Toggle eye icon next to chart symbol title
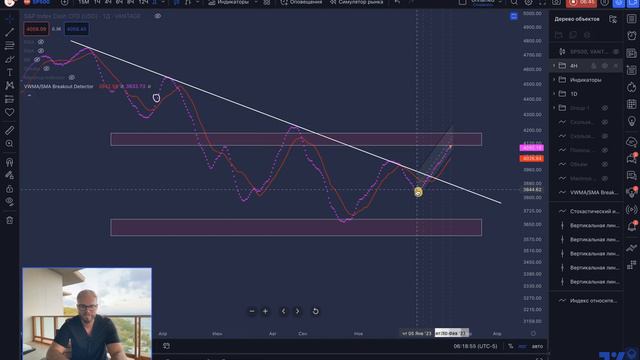 tap(158, 16)
